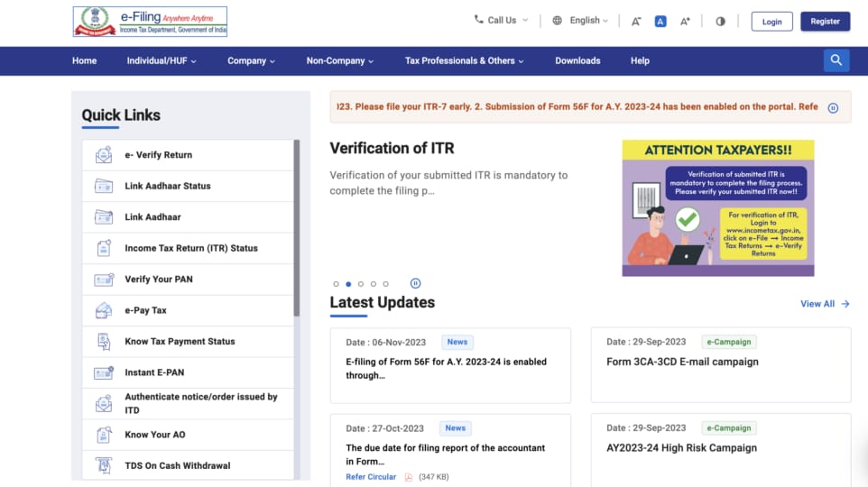Select the fifth carousel dot
The image size is (868, 487).
pyautogui.click(x=386, y=284)
